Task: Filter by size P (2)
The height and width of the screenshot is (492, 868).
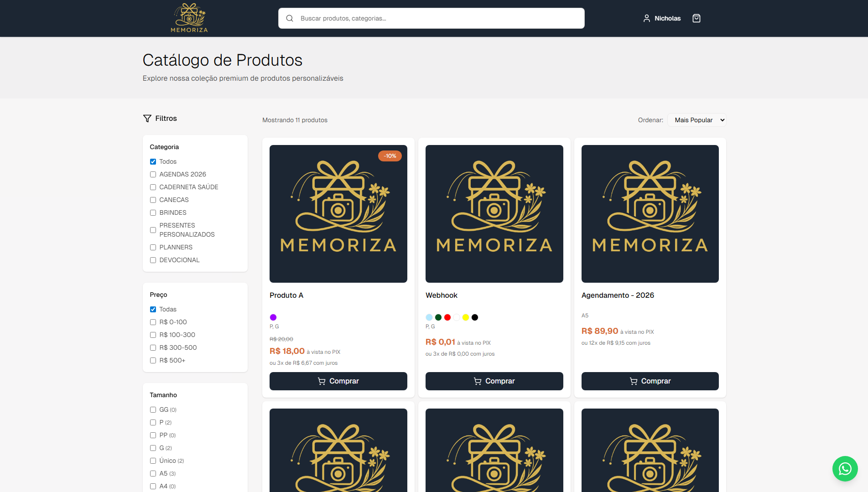Action: 153,422
